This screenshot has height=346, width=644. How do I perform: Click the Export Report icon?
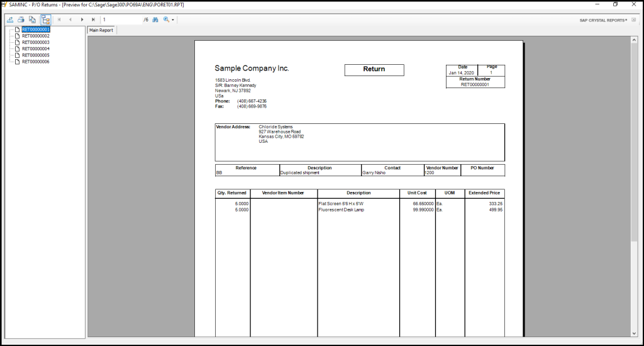10,20
